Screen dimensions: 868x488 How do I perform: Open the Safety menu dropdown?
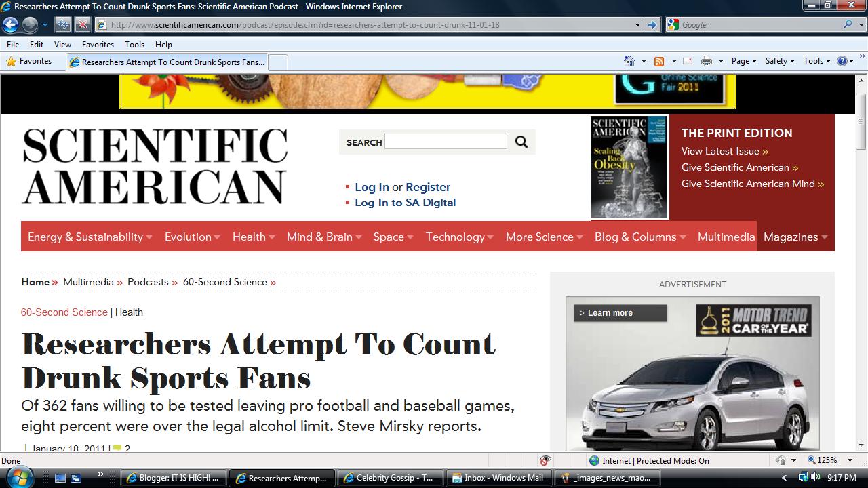click(780, 61)
